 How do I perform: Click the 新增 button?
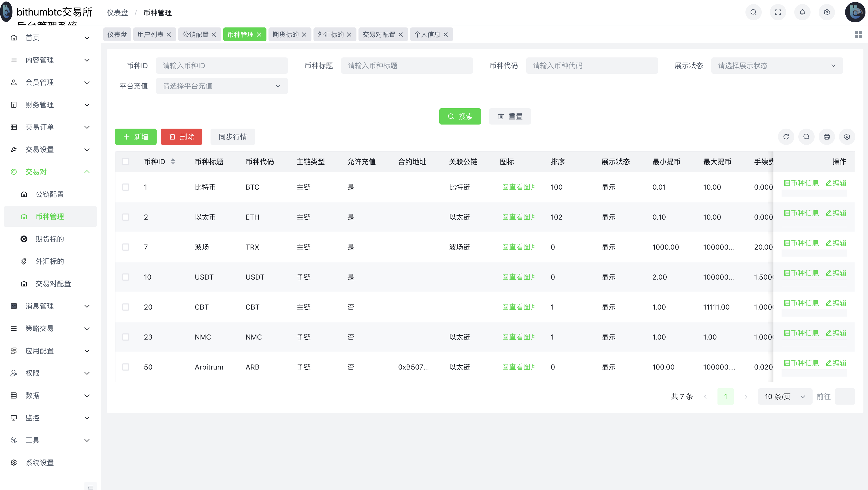(x=136, y=137)
